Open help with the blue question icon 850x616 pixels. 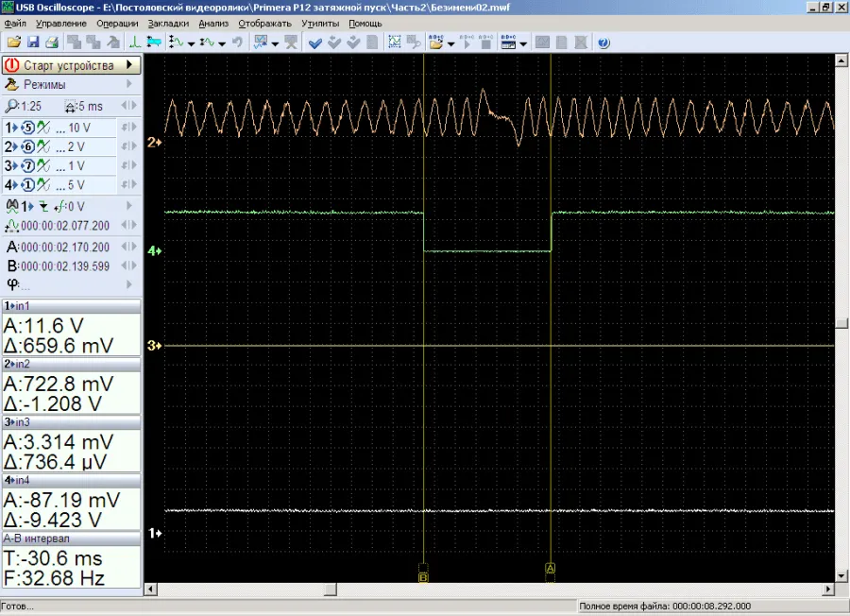coord(603,43)
